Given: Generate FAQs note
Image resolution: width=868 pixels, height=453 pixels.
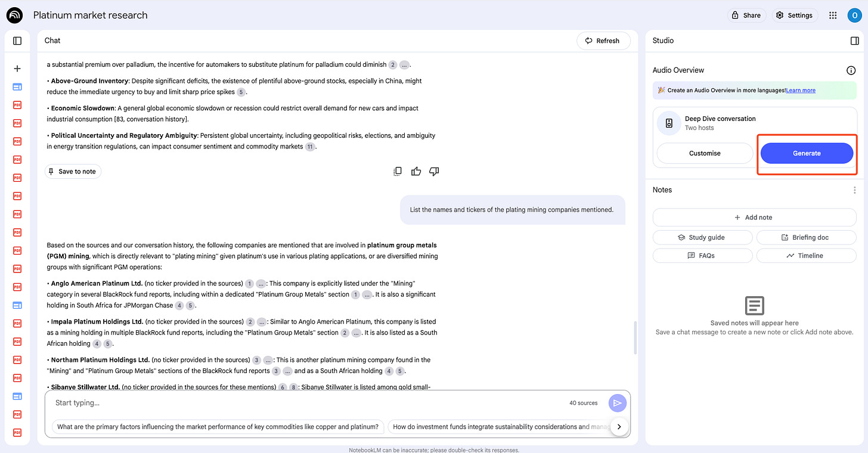Looking at the screenshot, I should click(702, 256).
